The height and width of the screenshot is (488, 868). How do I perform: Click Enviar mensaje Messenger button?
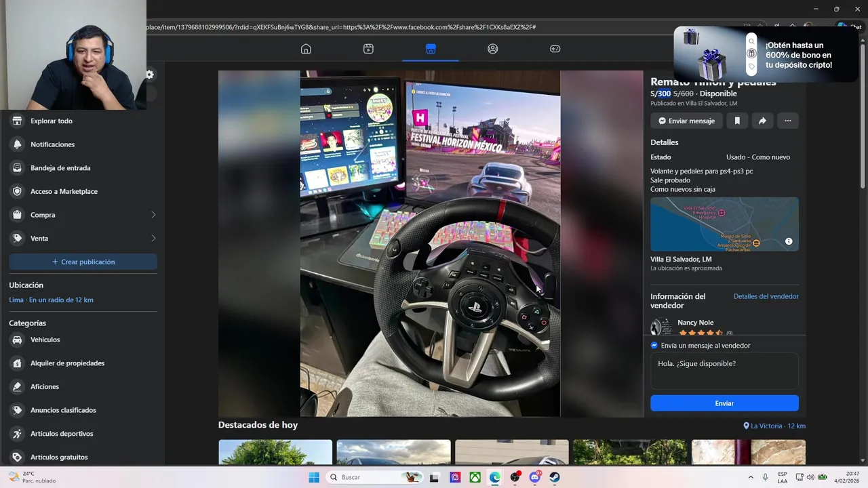[686, 121]
